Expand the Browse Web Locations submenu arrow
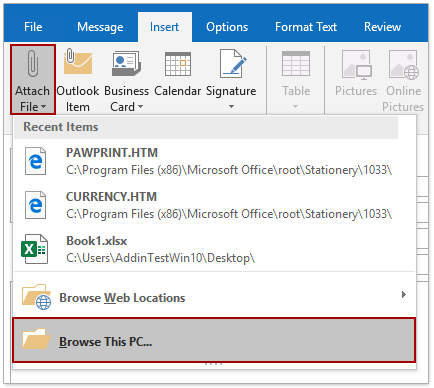The image size is (434, 388). [x=404, y=295]
